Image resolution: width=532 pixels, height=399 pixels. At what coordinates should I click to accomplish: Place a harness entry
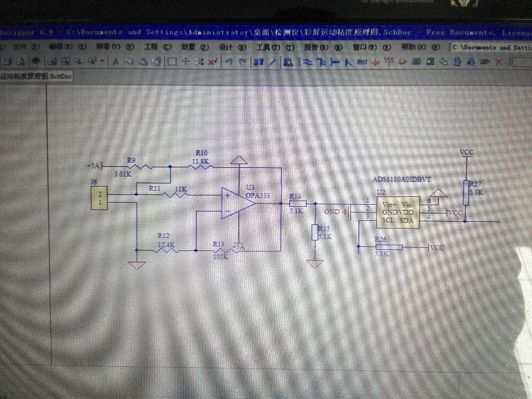[x=471, y=62]
